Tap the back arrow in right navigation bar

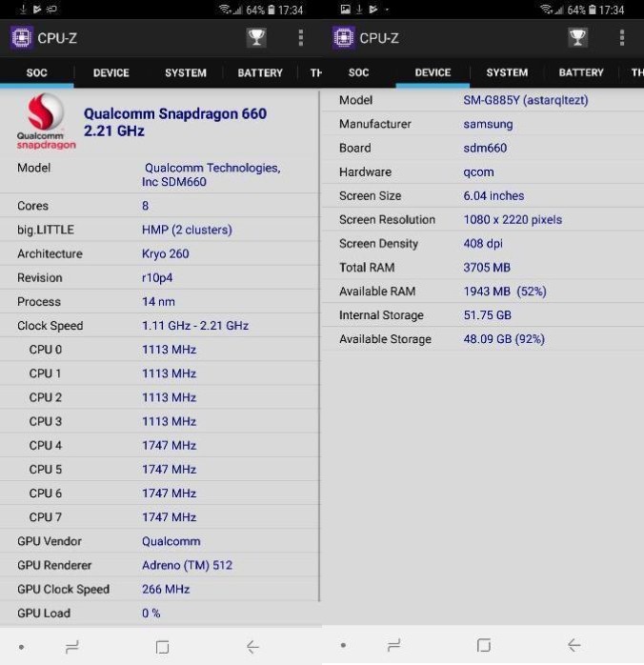tap(574, 645)
